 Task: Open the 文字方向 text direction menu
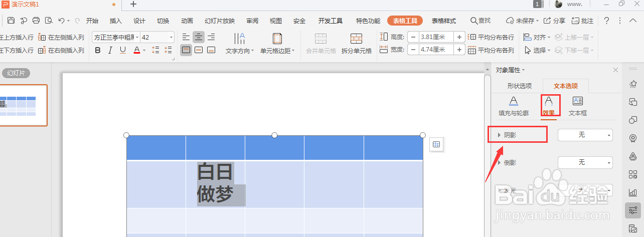[240, 44]
